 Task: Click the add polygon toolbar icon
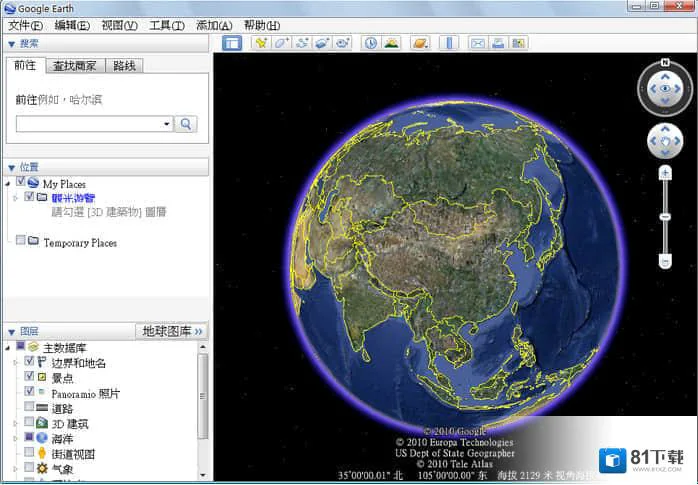pyautogui.click(x=281, y=43)
